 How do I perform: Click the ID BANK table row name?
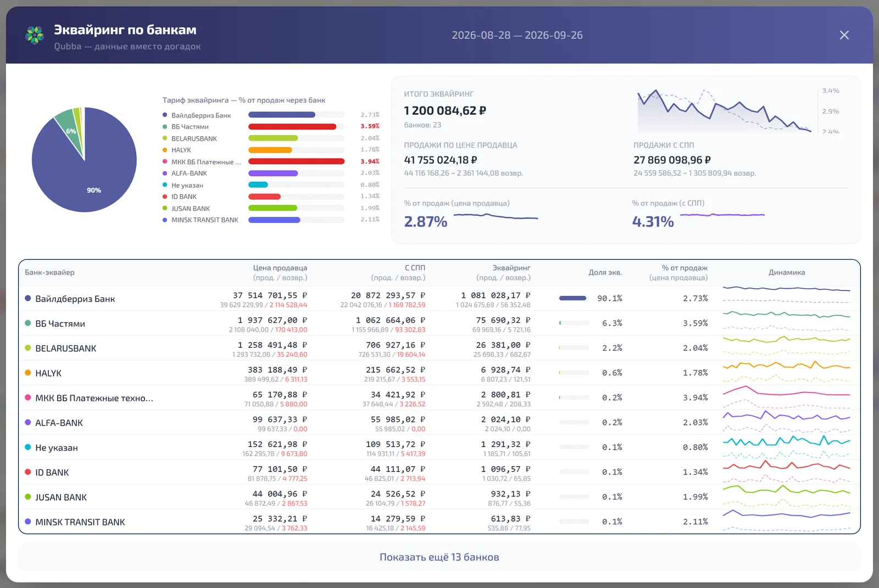tap(52, 472)
